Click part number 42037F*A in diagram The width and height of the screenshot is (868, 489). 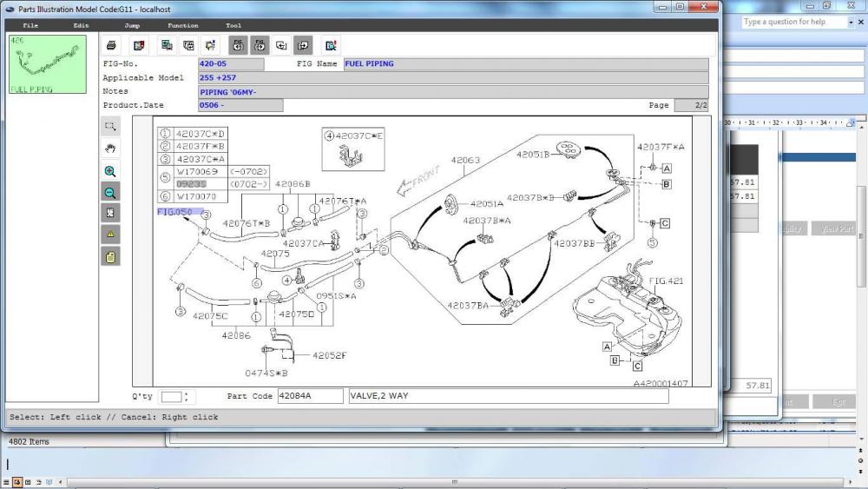coord(661,147)
